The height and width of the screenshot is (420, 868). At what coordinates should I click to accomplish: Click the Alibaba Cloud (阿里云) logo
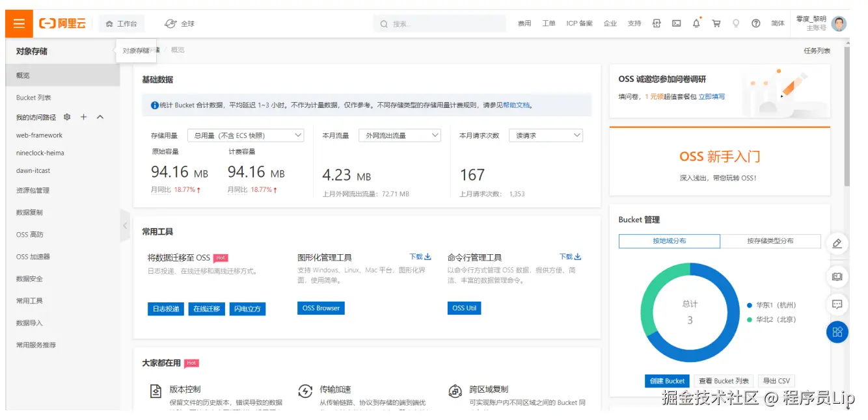point(62,23)
